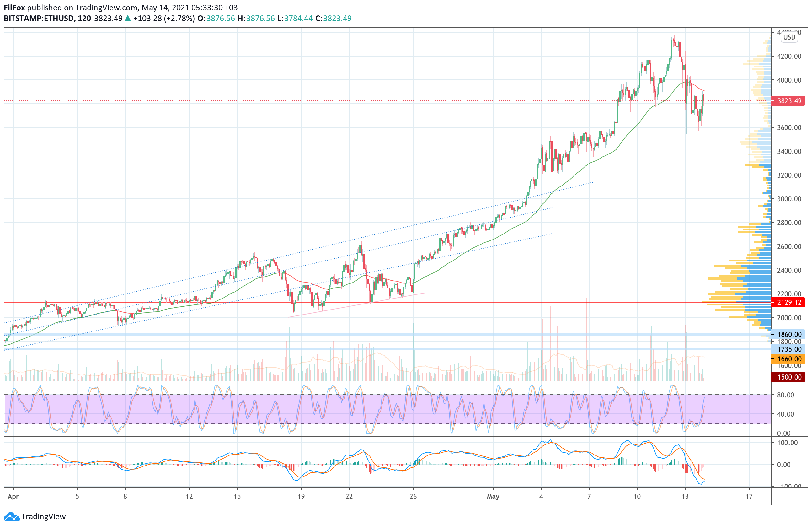Click the 120 timeframe interval in header
The image size is (812, 528).
pos(84,19)
